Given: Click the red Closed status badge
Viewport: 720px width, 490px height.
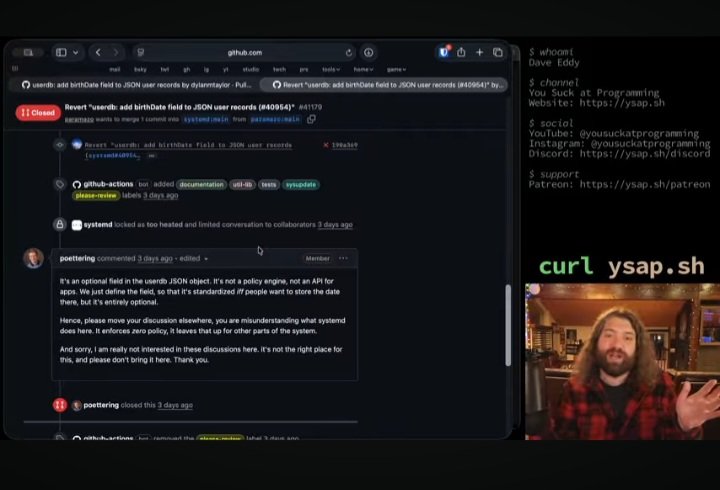Looking at the screenshot, I should click(x=38, y=113).
